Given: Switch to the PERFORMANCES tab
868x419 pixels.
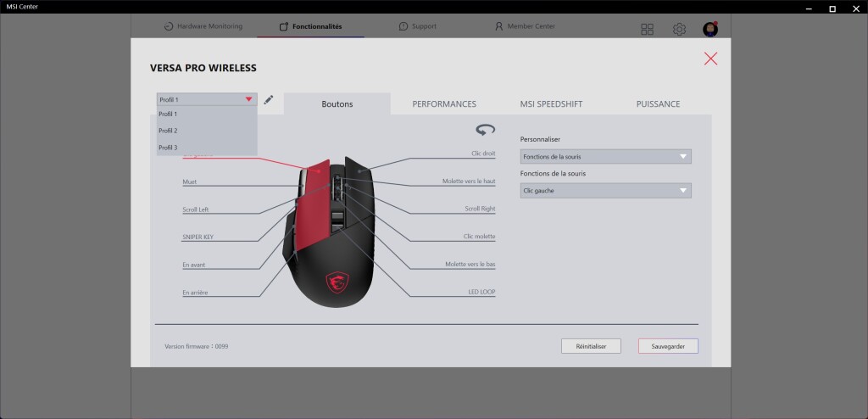Looking at the screenshot, I should click(x=444, y=104).
